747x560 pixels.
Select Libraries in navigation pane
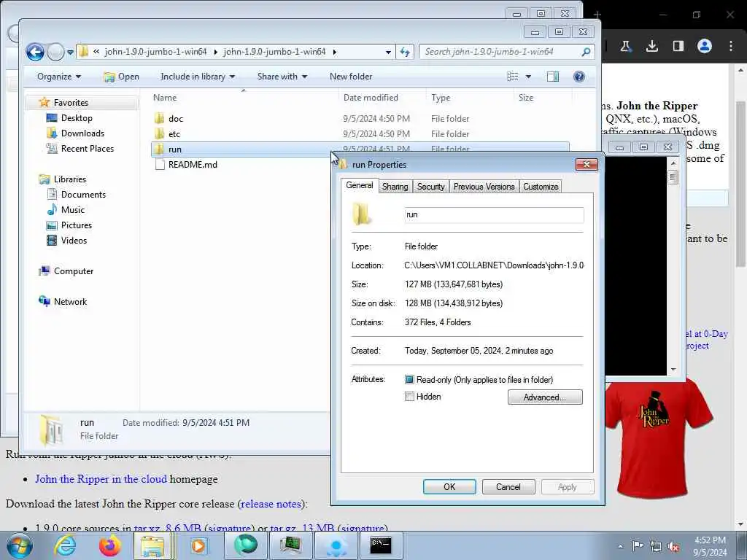[69, 179]
